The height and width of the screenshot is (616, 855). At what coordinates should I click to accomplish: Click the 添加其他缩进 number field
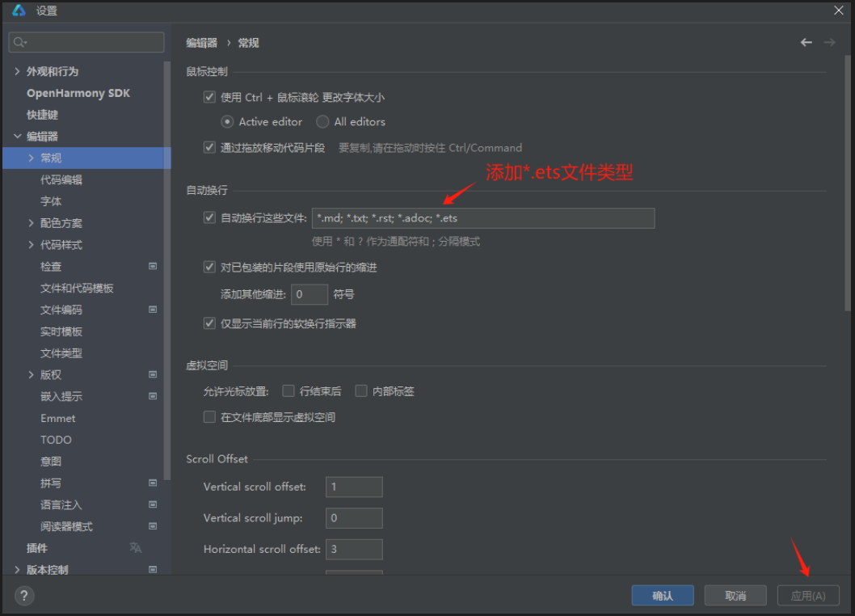point(310,294)
